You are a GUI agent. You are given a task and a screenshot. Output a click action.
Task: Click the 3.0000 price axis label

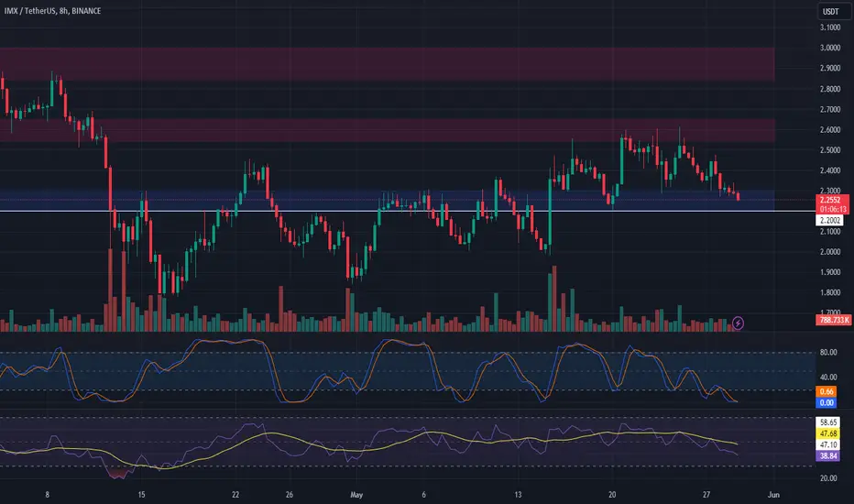coord(830,48)
